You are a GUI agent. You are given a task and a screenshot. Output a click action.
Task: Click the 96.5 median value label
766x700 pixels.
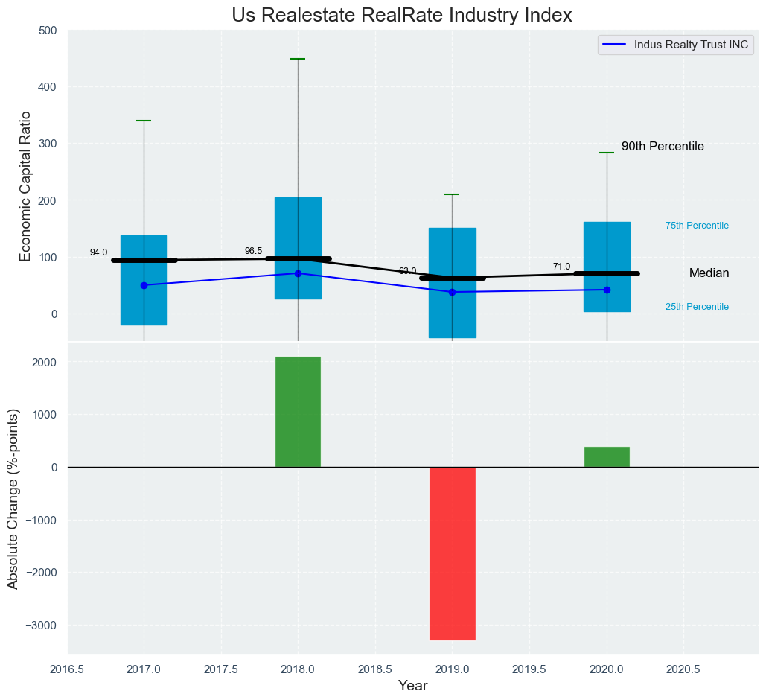coord(253,251)
